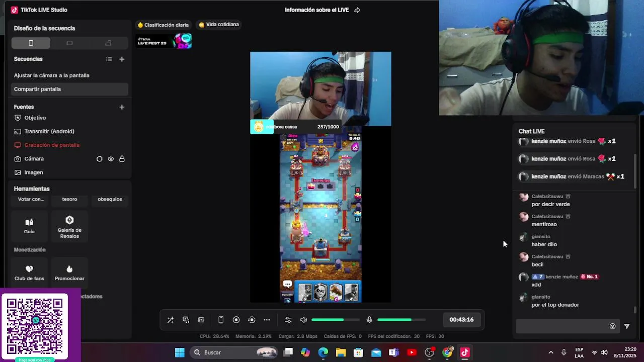This screenshot has width=644, height=362.
Task: Click the clip capture icon in control bar
Action: point(201,320)
